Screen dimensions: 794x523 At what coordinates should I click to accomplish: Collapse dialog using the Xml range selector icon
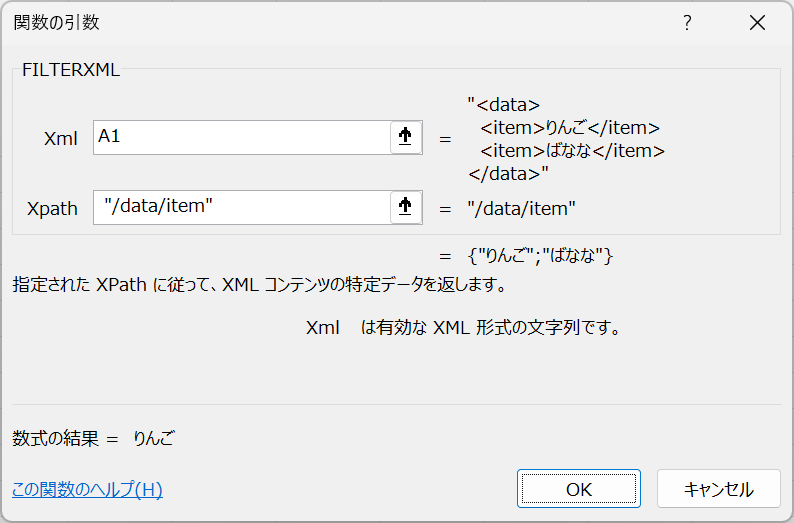pos(406,137)
